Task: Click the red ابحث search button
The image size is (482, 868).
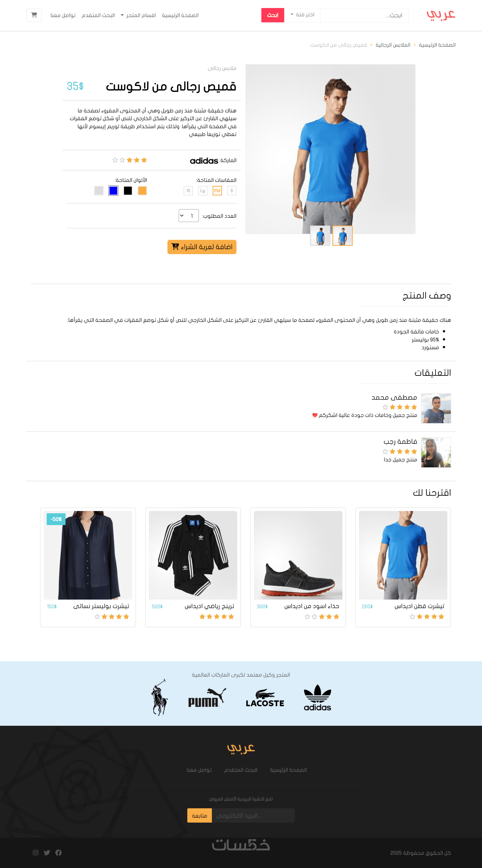Action: 273,15
